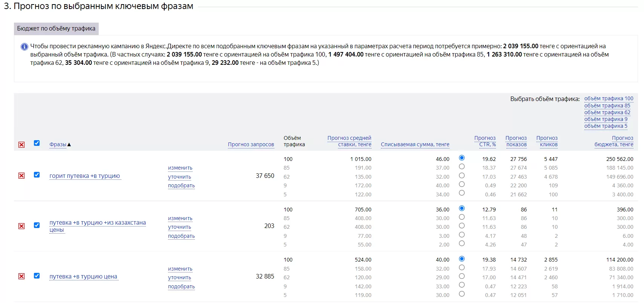Viewport: 644px width, 303px height.
Task: Click 'изменить' for 'горит путевка +в турцию'
Action: (180, 168)
